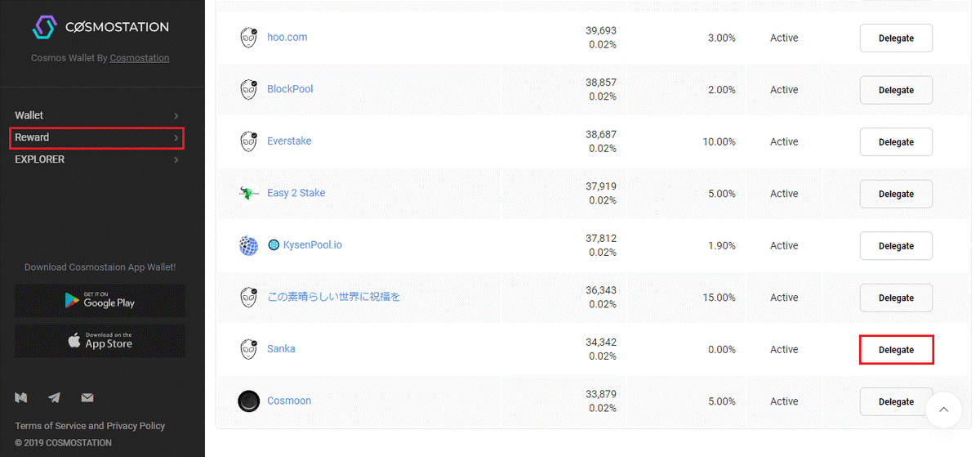Screen dimensions: 980x457
Task: Click the hoo.com validator avatar
Action: [x=248, y=38]
